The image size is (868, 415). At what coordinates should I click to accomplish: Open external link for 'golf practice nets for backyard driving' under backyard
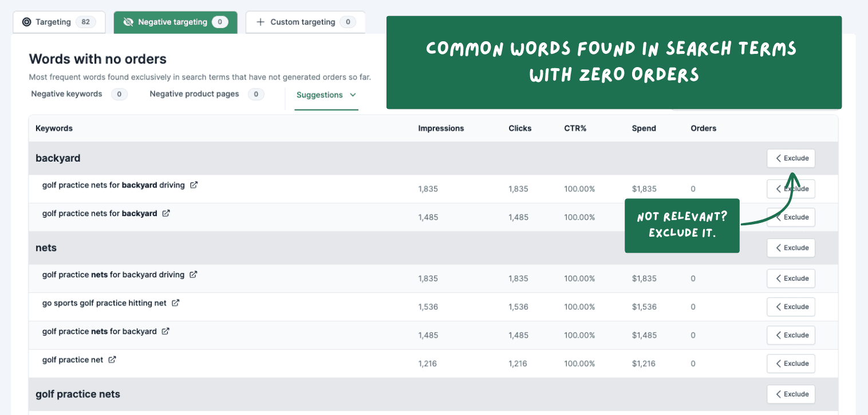pyautogui.click(x=194, y=185)
